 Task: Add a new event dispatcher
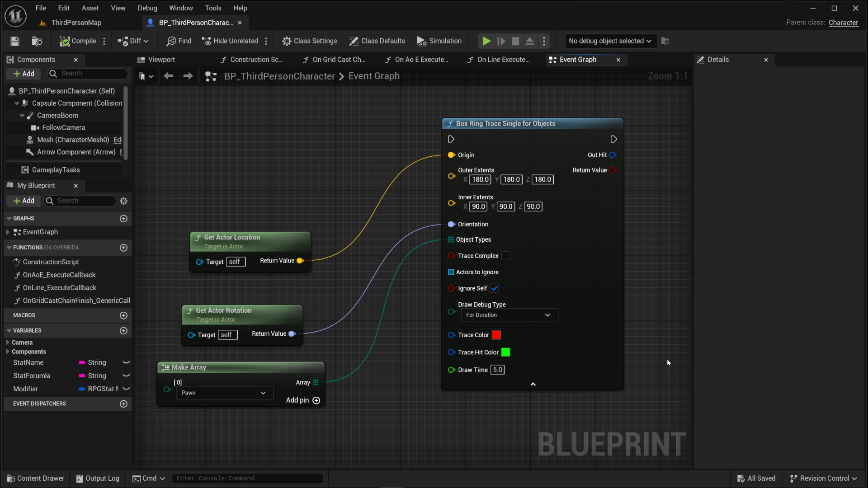(x=123, y=404)
